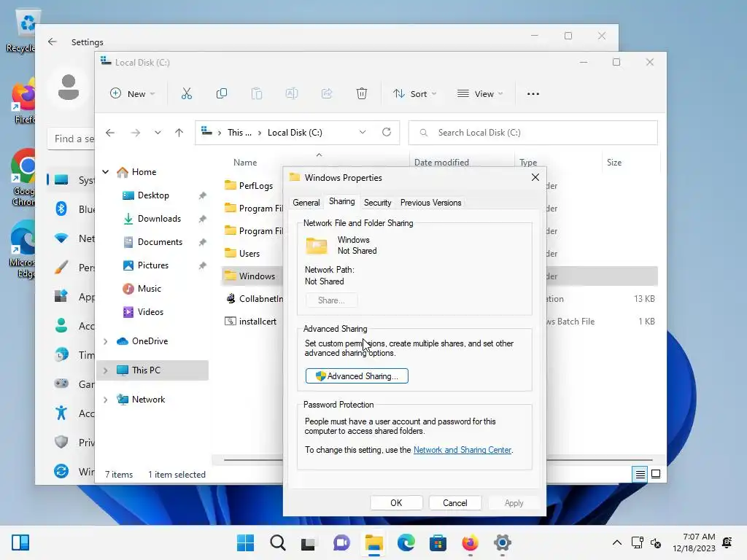Click the Share icon in File Explorer toolbar
The height and width of the screenshot is (560, 747).
[327, 94]
